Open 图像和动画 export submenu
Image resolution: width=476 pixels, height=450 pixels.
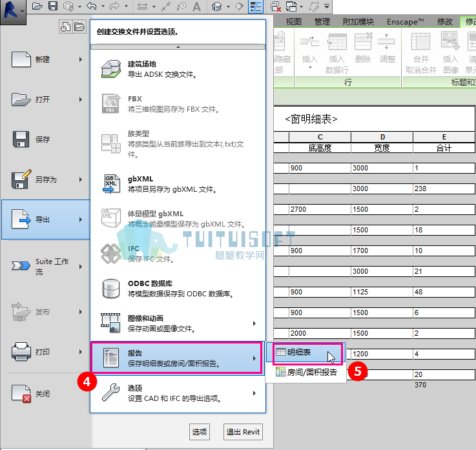coord(178,323)
